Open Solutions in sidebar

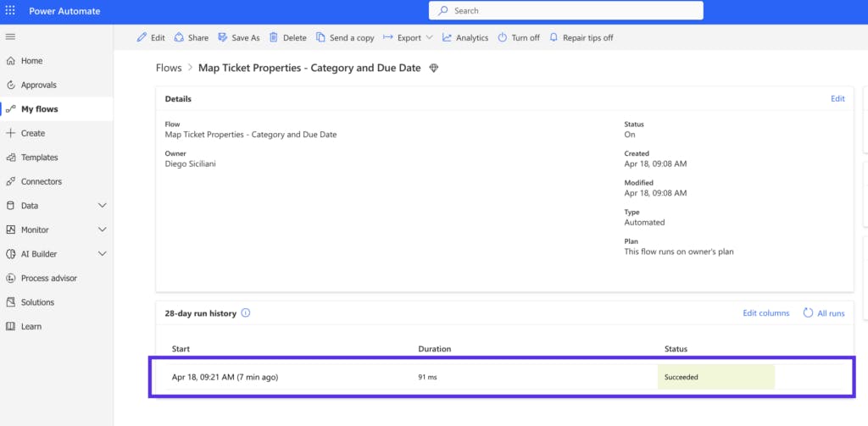[x=37, y=302]
